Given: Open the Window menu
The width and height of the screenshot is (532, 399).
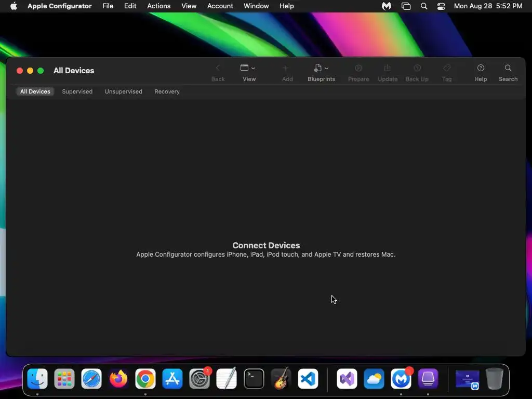Looking at the screenshot, I should [x=256, y=6].
